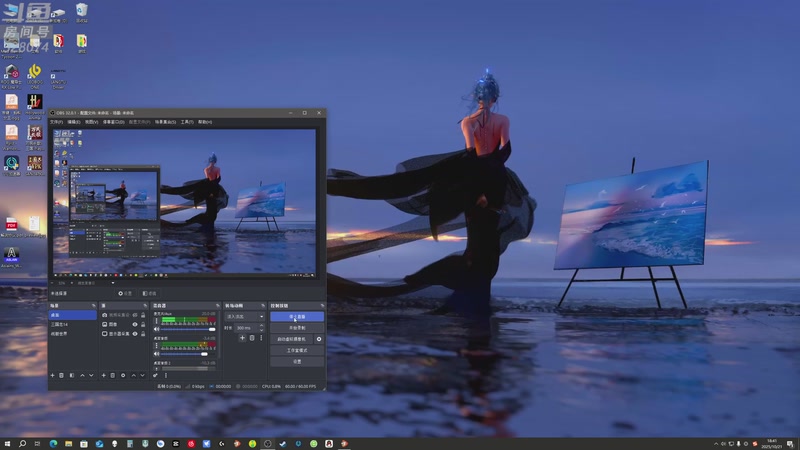Click the Studio Mode button

pyautogui.click(x=297, y=351)
